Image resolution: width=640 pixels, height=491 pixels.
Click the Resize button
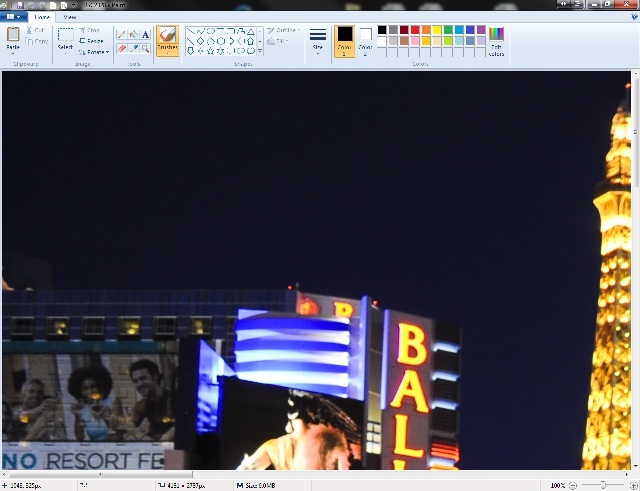click(x=91, y=41)
